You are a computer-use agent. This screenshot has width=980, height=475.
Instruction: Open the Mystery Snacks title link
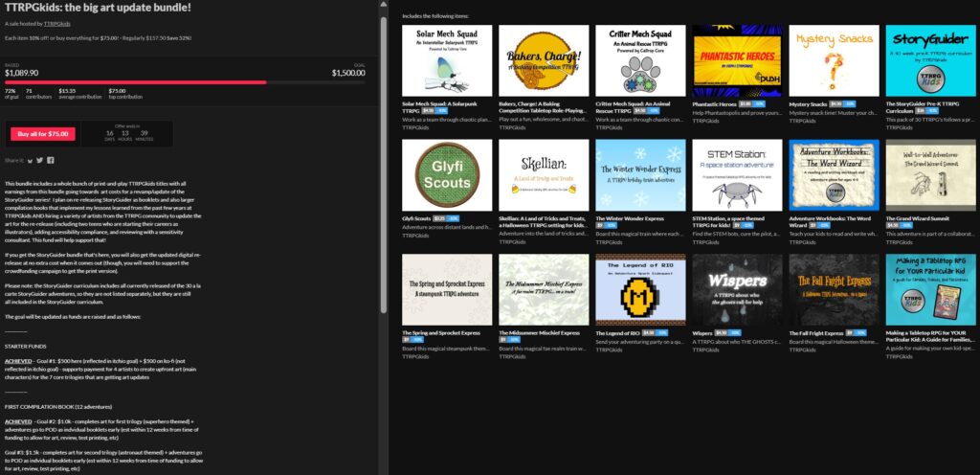click(808, 103)
